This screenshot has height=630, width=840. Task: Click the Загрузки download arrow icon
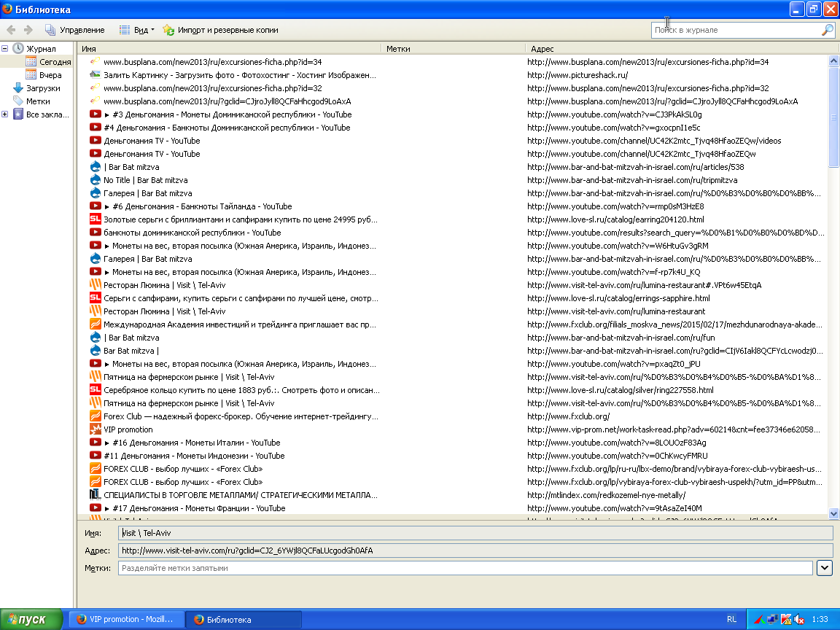tap(18, 87)
